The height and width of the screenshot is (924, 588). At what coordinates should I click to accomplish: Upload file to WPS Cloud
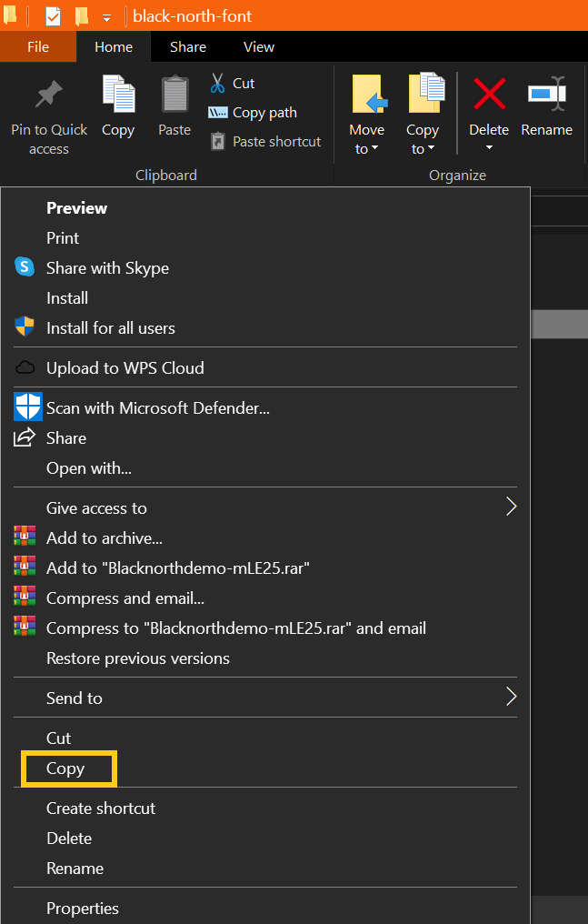tap(125, 368)
